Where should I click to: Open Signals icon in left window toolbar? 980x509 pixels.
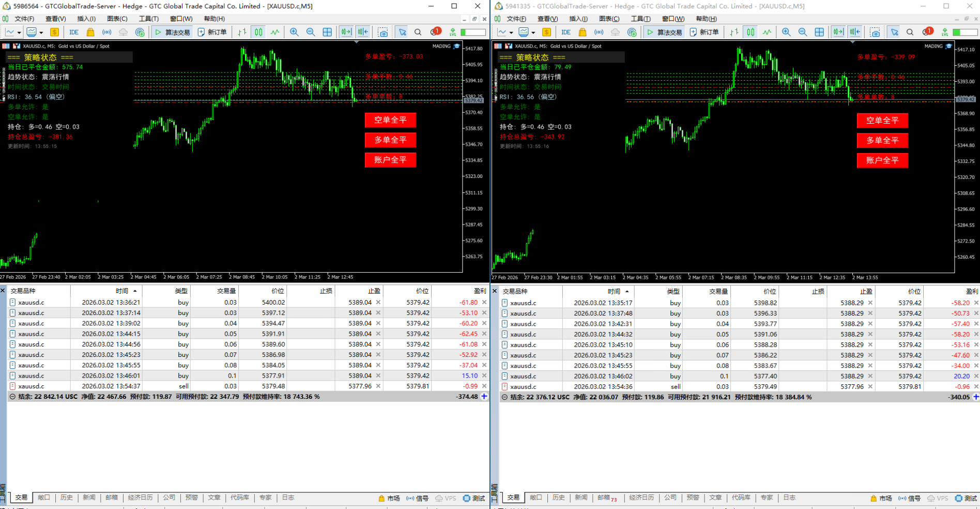pyautogui.click(x=106, y=32)
